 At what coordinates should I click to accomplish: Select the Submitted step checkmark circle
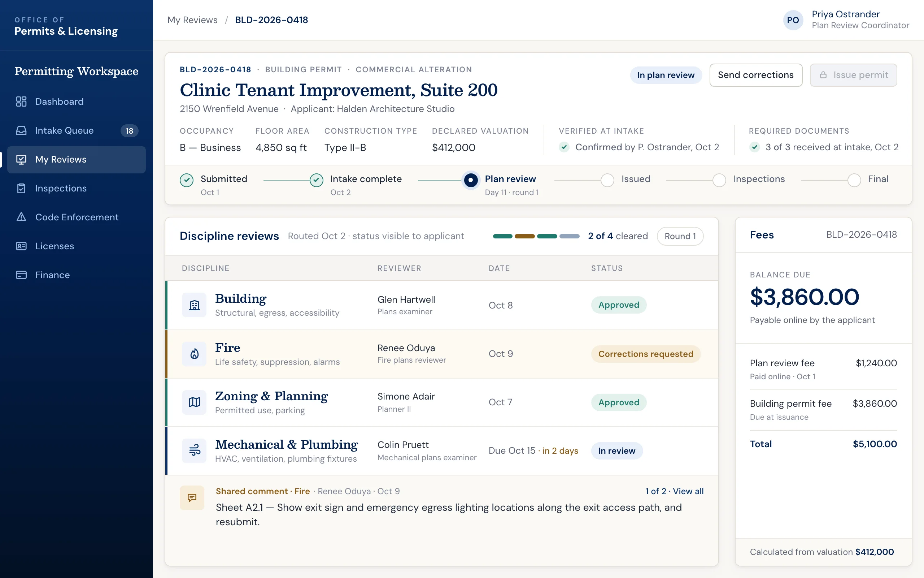click(x=187, y=180)
